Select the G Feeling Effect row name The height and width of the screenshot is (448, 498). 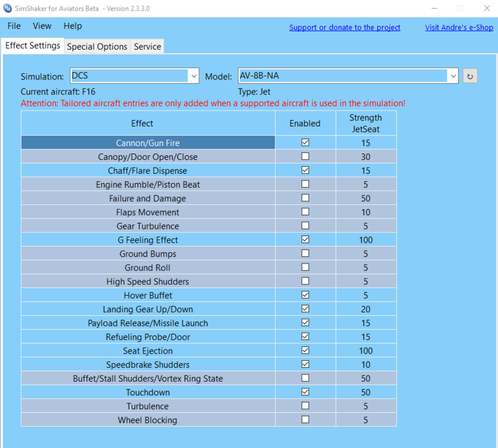[x=148, y=240]
